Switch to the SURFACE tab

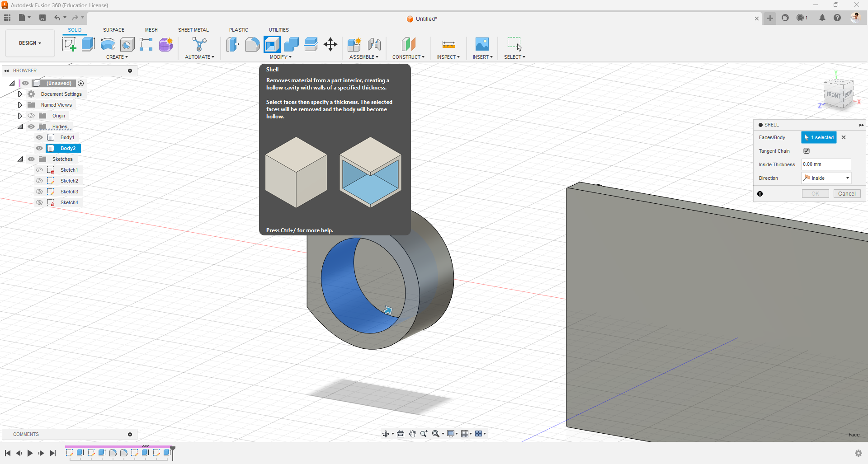click(113, 30)
